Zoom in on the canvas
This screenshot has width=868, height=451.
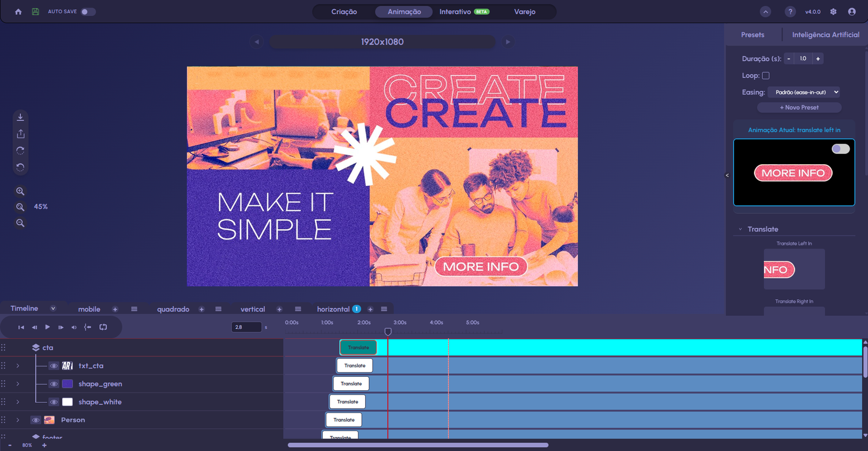coord(21,191)
